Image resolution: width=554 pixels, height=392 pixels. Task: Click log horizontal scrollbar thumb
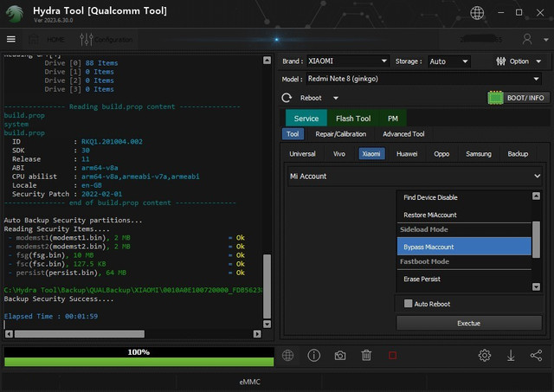point(80,334)
